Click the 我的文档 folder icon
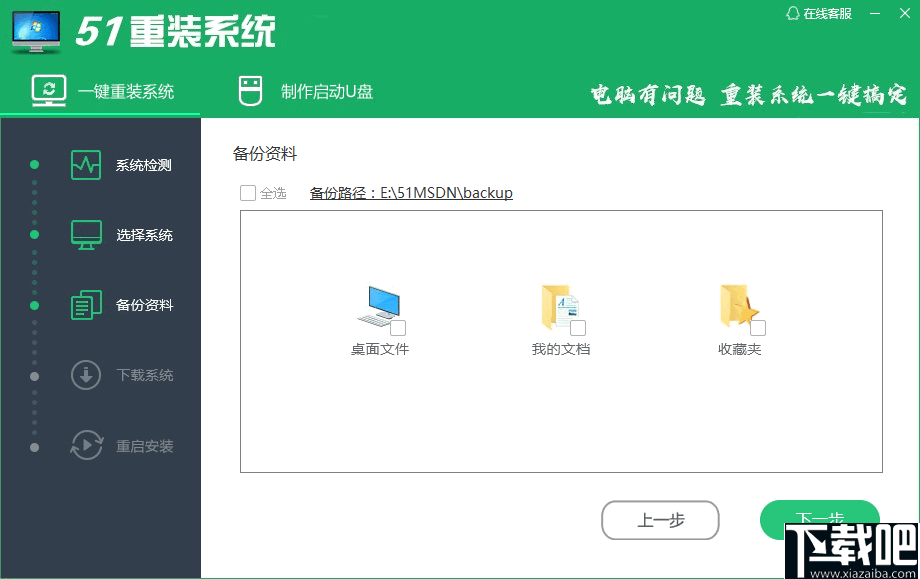The width and height of the screenshot is (920, 579). 559,306
